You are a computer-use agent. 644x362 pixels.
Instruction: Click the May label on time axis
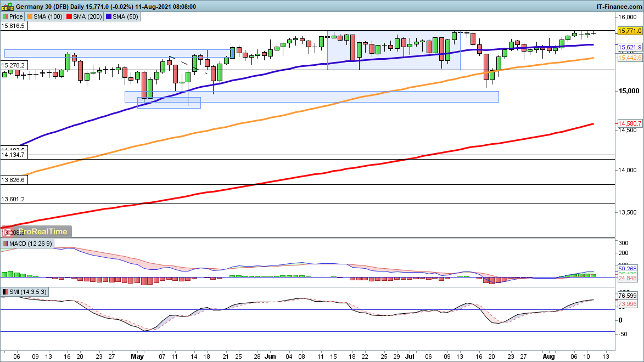[x=137, y=355]
